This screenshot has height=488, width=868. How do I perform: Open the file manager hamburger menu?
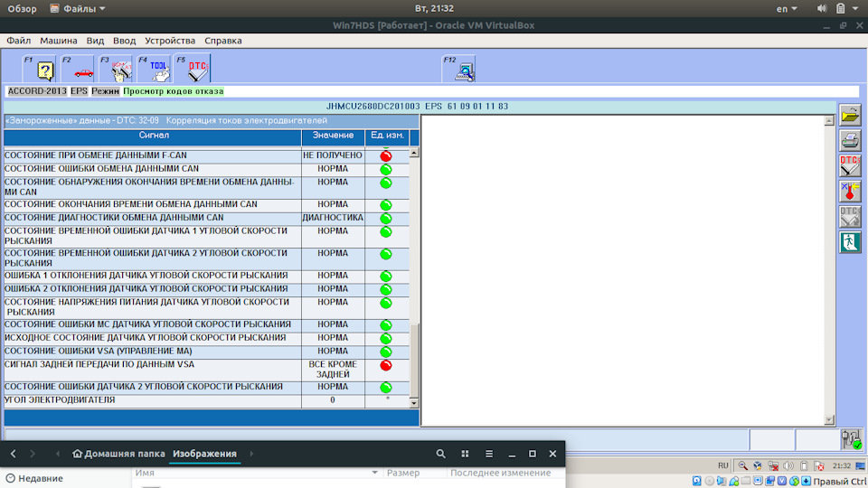click(489, 454)
